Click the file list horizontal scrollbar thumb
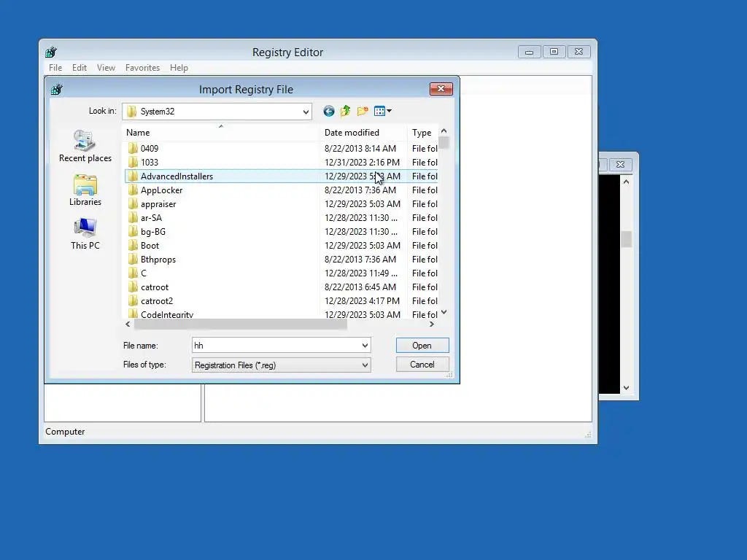Image resolution: width=747 pixels, height=560 pixels. [241, 324]
